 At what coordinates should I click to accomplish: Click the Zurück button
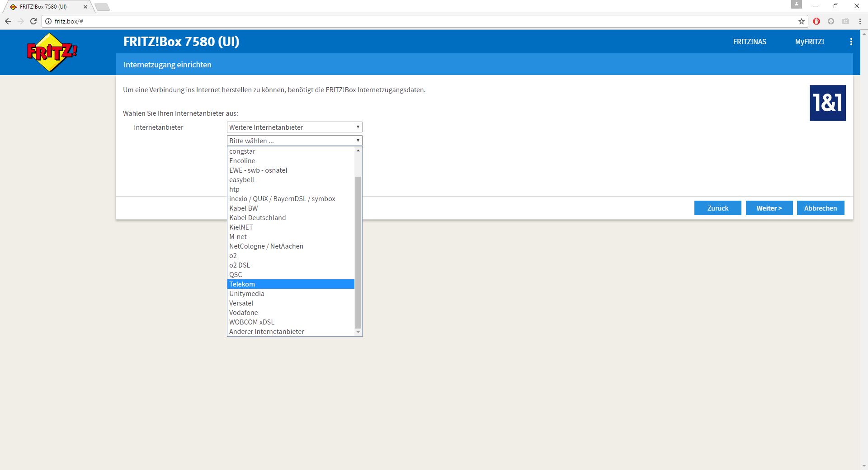(x=717, y=208)
